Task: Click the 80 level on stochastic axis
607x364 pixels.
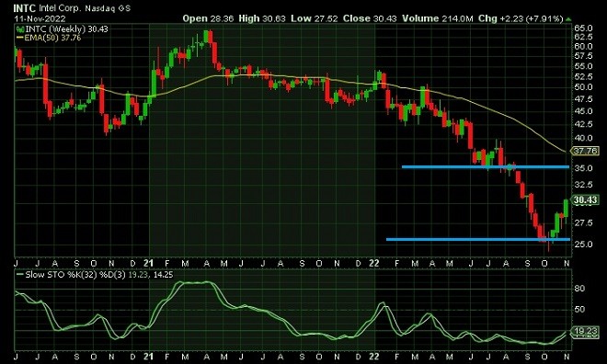Action: pyautogui.click(x=580, y=289)
